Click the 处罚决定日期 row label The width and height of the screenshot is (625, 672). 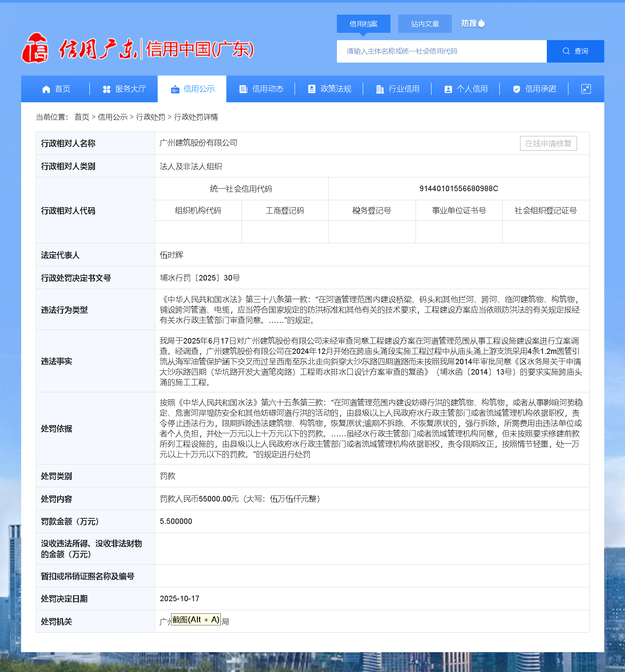point(64,599)
